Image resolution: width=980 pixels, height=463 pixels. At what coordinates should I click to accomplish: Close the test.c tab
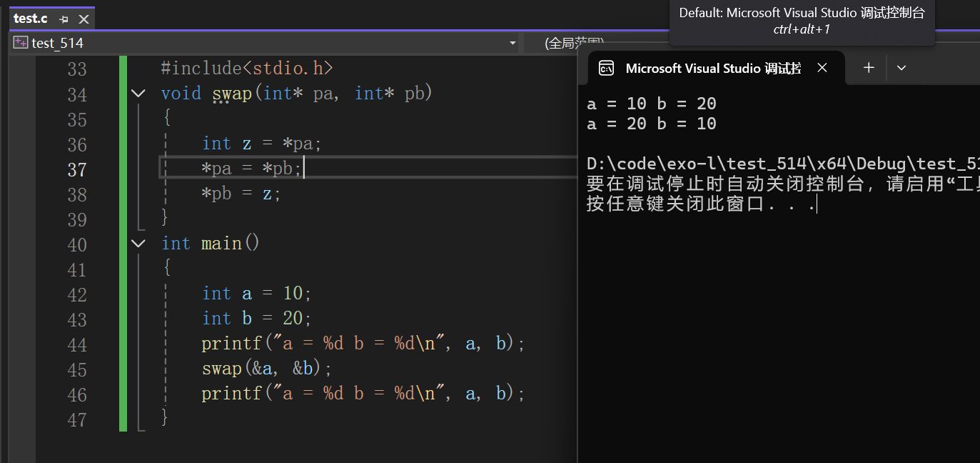tap(84, 19)
